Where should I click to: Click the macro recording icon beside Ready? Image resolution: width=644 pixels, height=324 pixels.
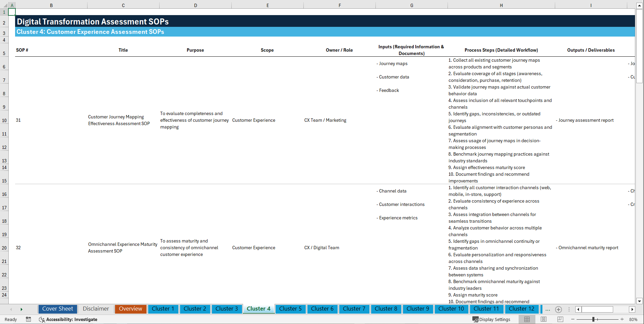28,319
